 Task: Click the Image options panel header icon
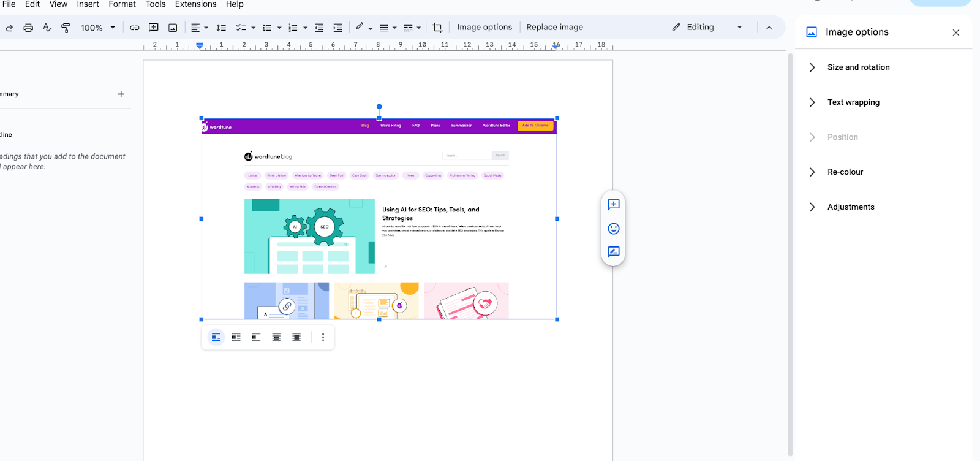[x=812, y=32]
